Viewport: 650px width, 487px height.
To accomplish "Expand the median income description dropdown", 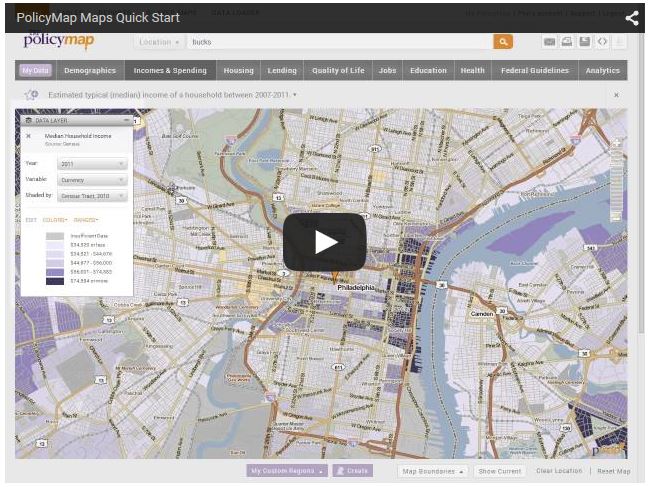I will click(295, 95).
